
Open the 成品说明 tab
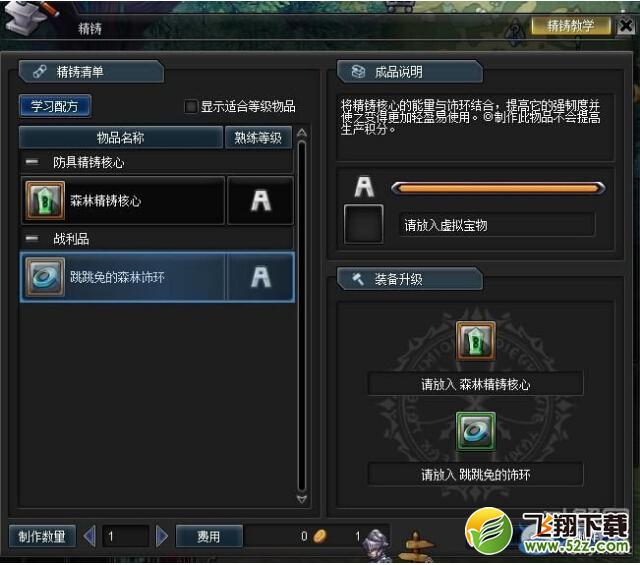[x=410, y=72]
